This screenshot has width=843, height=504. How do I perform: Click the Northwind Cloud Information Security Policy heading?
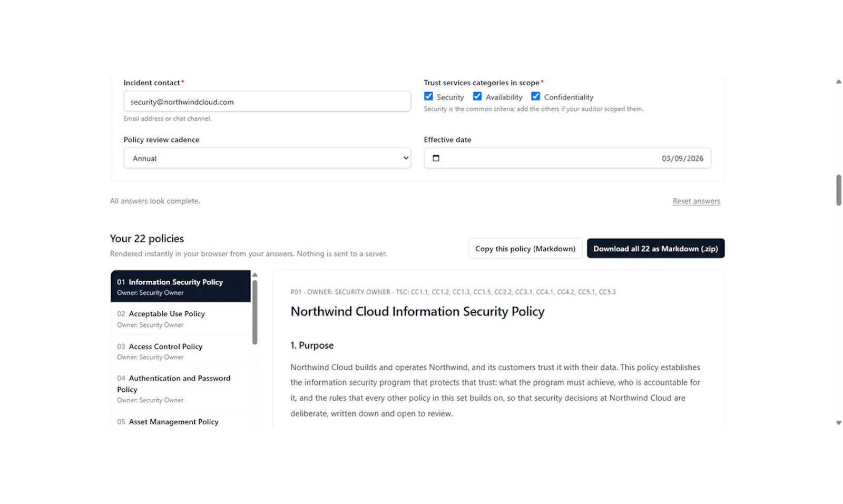pos(417,312)
